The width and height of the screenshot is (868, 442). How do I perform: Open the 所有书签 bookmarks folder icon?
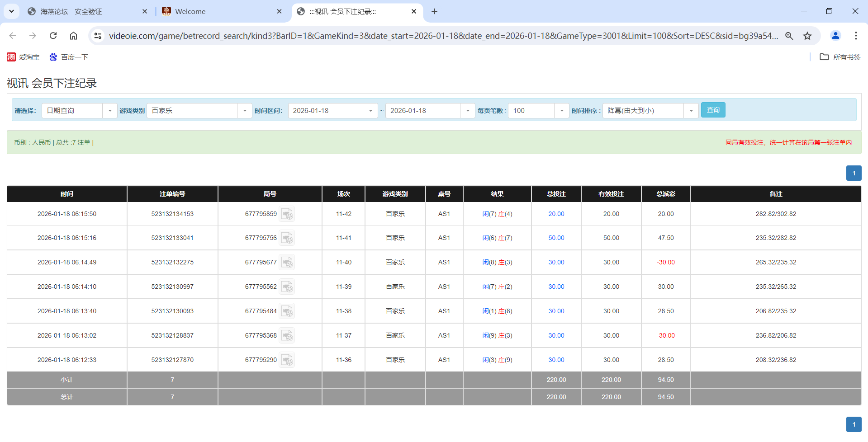(825, 57)
